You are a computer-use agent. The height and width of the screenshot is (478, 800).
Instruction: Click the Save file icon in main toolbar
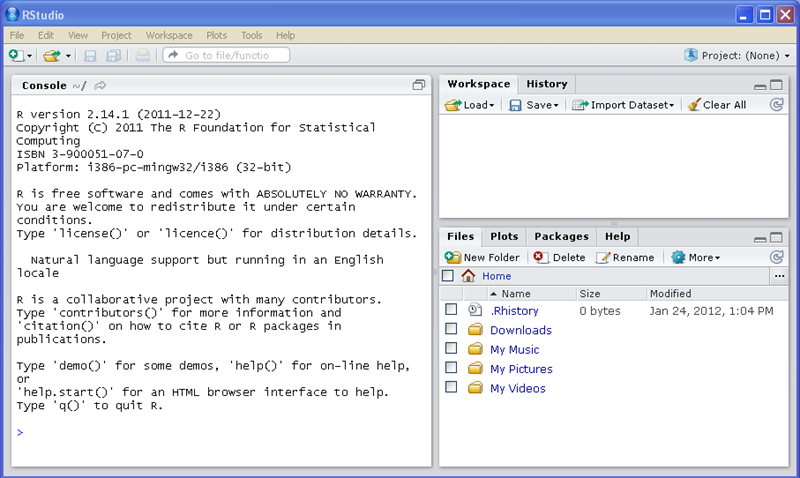(90, 56)
